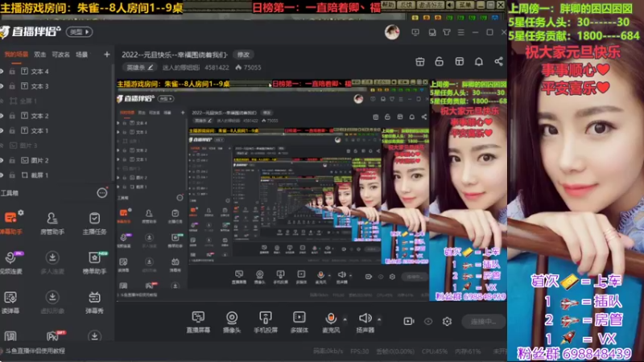Open the 词 lyric tool
Image resolution: width=644 pixels, height=362 pixels.
[10, 336]
